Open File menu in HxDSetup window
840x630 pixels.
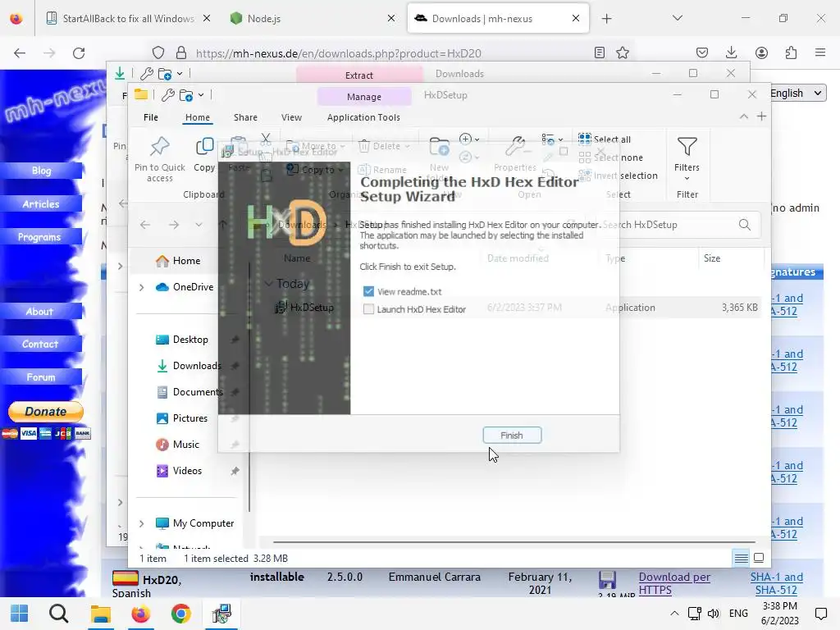click(x=151, y=117)
